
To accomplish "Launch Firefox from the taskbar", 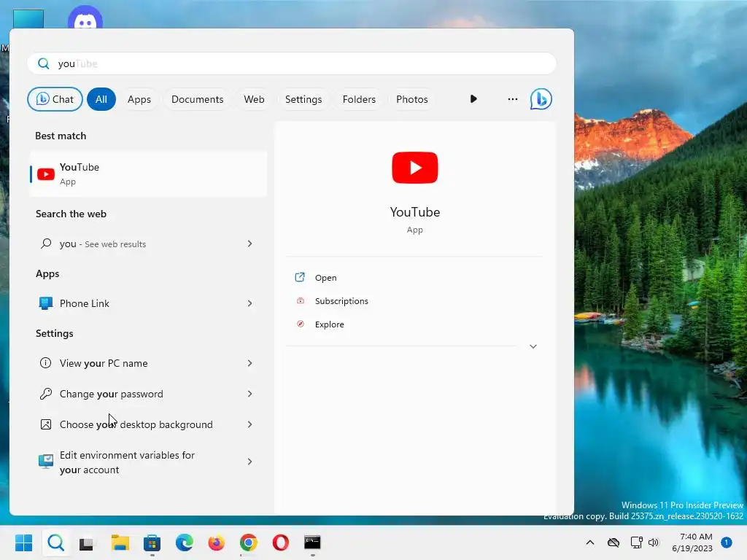I will 216,542.
